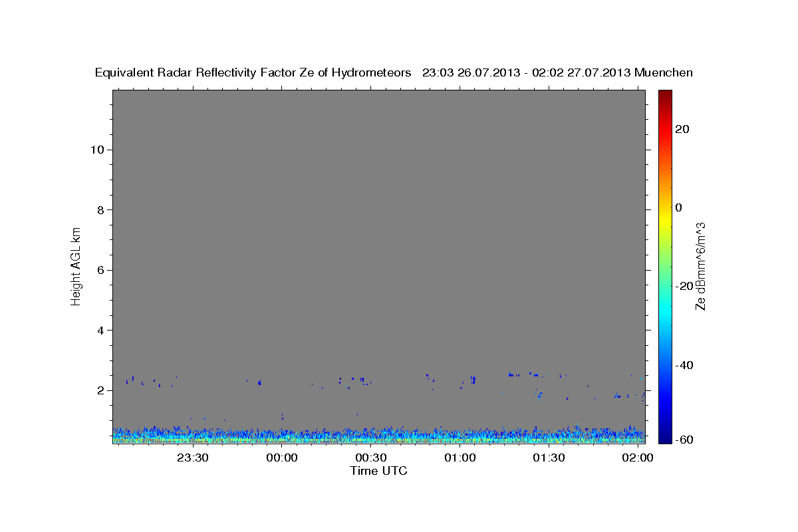Click the plot title text
Screen dimensions: 798x532
click(394, 72)
